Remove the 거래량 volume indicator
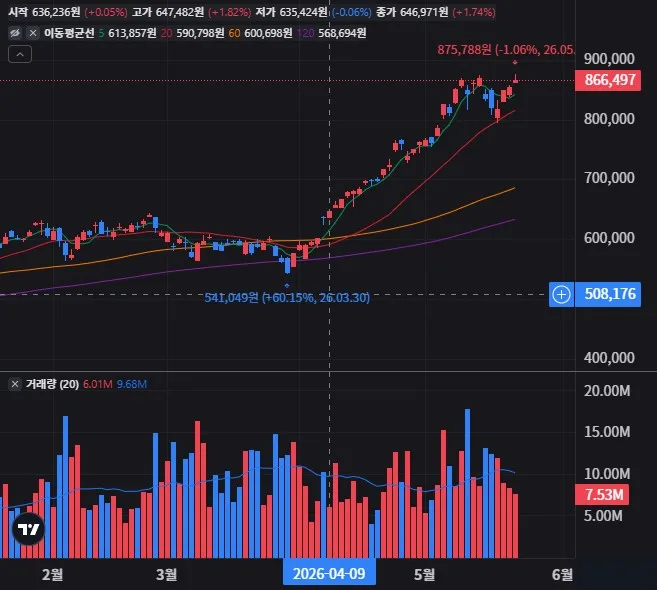The height and width of the screenshot is (590, 657). 15,384
